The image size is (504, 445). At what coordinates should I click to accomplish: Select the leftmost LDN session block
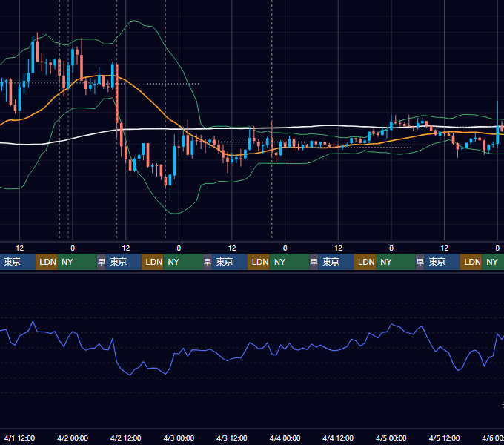(46, 262)
